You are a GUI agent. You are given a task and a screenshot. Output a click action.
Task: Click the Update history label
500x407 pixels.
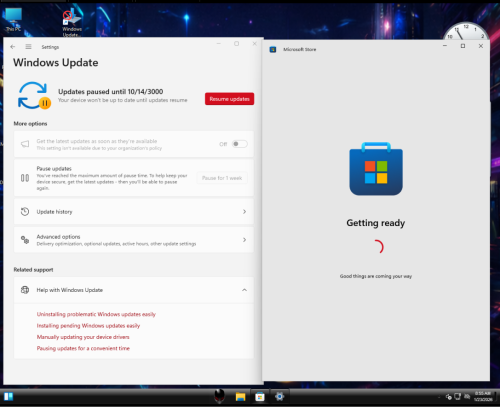54,212
